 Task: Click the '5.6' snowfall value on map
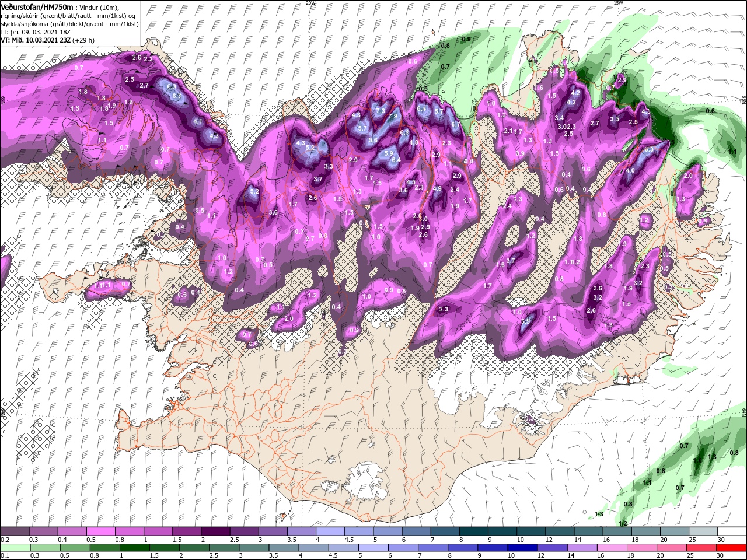tap(373, 140)
